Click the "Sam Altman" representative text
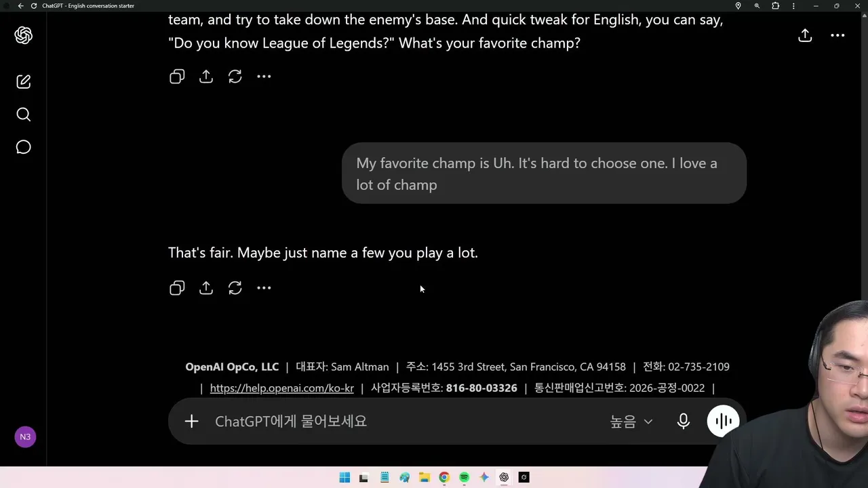This screenshot has width=868, height=488. tap(360, 367)
